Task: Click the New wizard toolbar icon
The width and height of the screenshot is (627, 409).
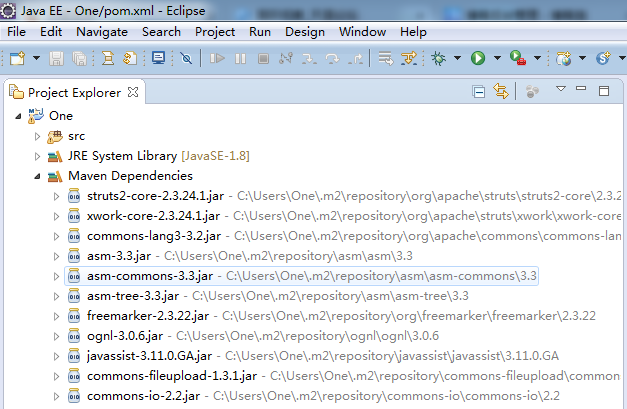Action: pyautogui.click(x=17, y=58)
